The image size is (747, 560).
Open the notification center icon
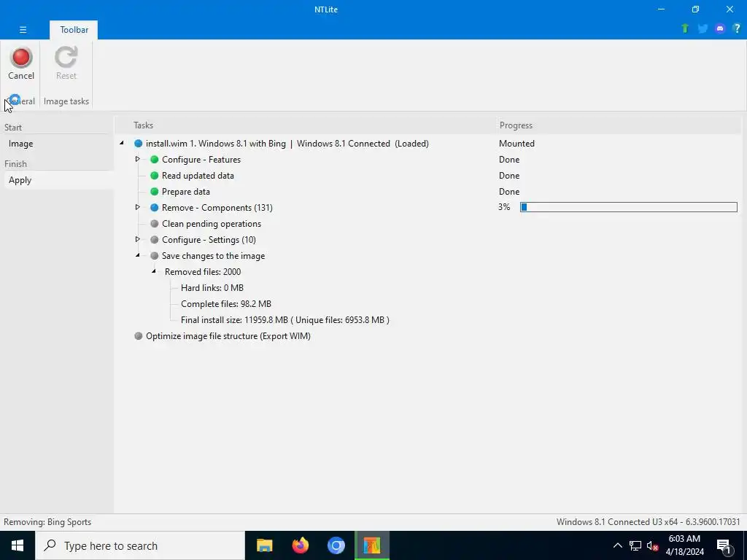tap(724, 545)
